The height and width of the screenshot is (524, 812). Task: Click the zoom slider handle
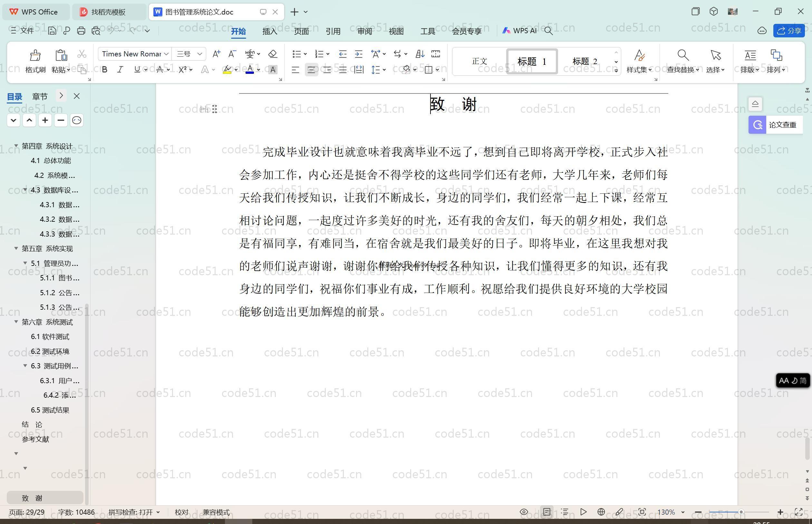741,512
